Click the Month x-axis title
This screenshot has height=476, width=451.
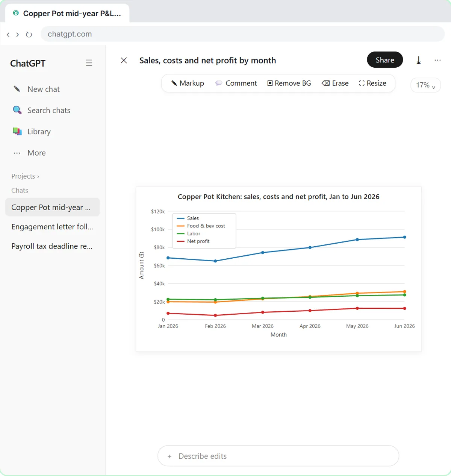278,335
